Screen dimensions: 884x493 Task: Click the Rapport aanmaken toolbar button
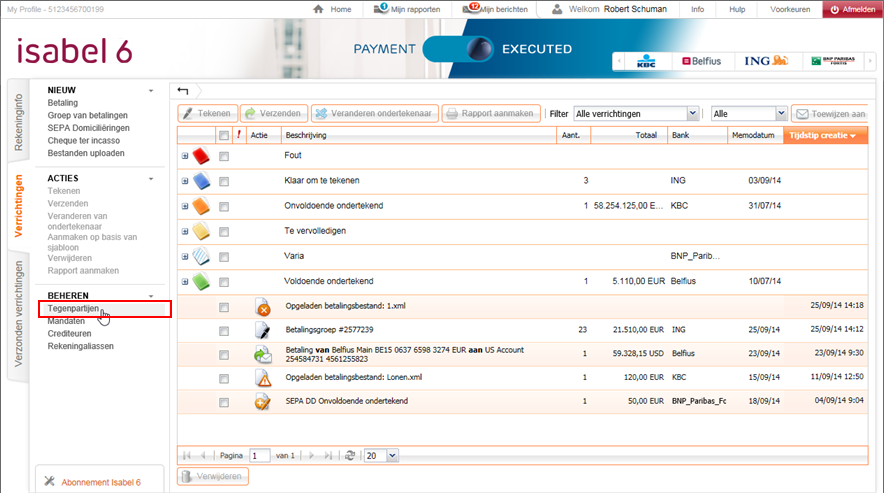(x=491, y=114)
